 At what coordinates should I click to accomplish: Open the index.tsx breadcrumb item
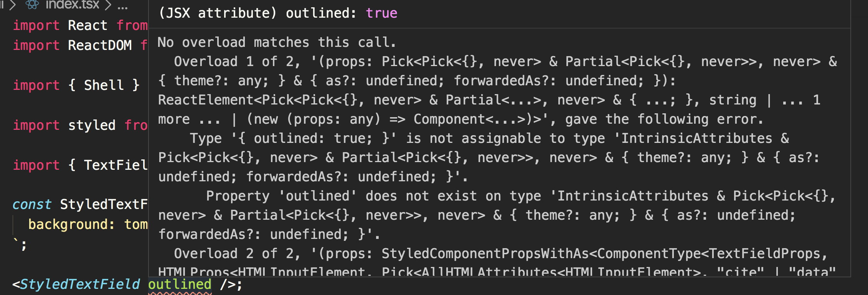73,5
